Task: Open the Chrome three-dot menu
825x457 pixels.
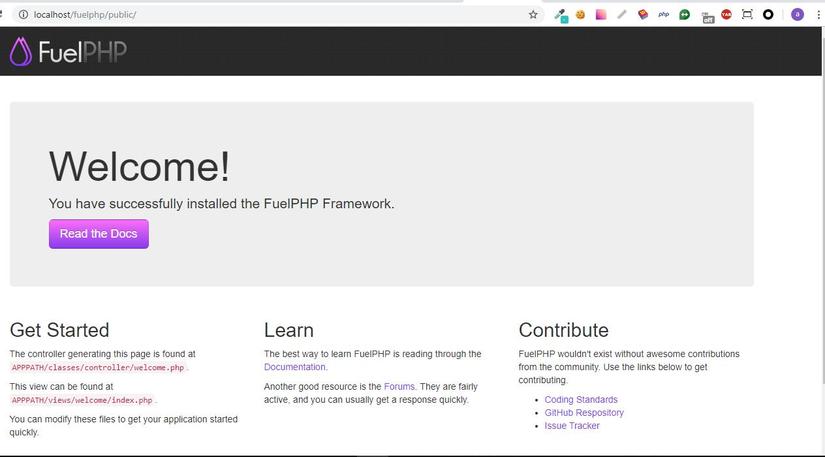Action: coord(819,15)
